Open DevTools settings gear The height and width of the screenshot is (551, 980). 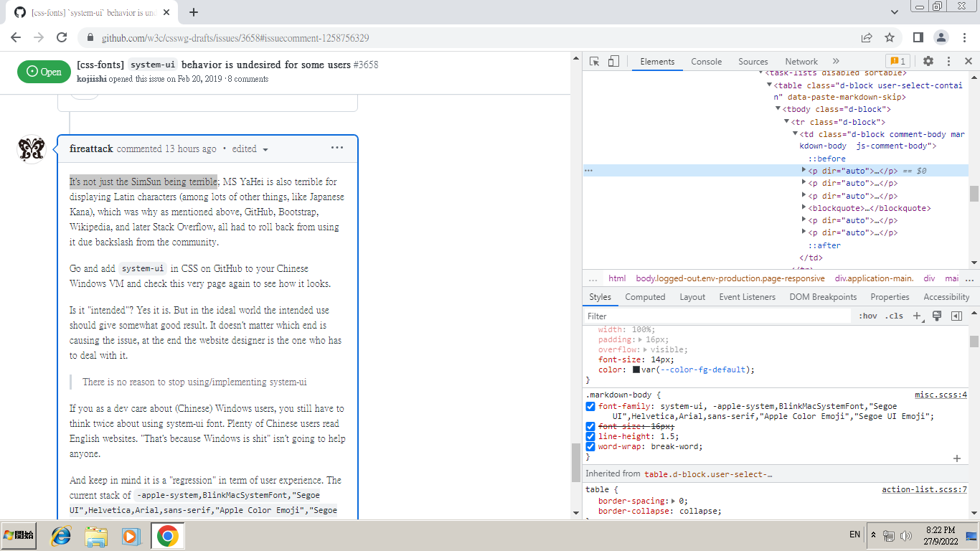pyautogui.click(x=928, y=62)
